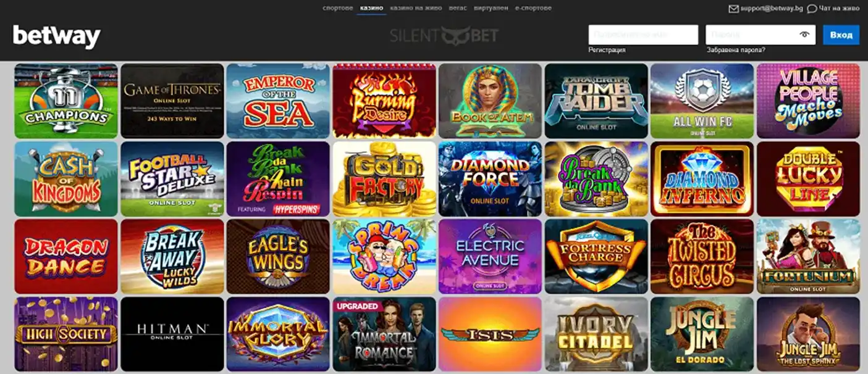The width and height of the screenshot is (868, 374).
Task: Open the Gold Factory game tile
Action: [384, 179]
